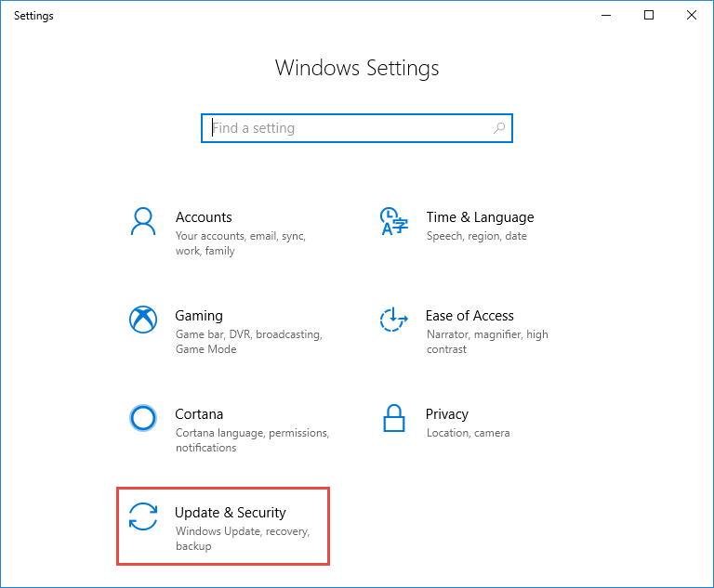Click the Windows Settings heading

[357, 68]
